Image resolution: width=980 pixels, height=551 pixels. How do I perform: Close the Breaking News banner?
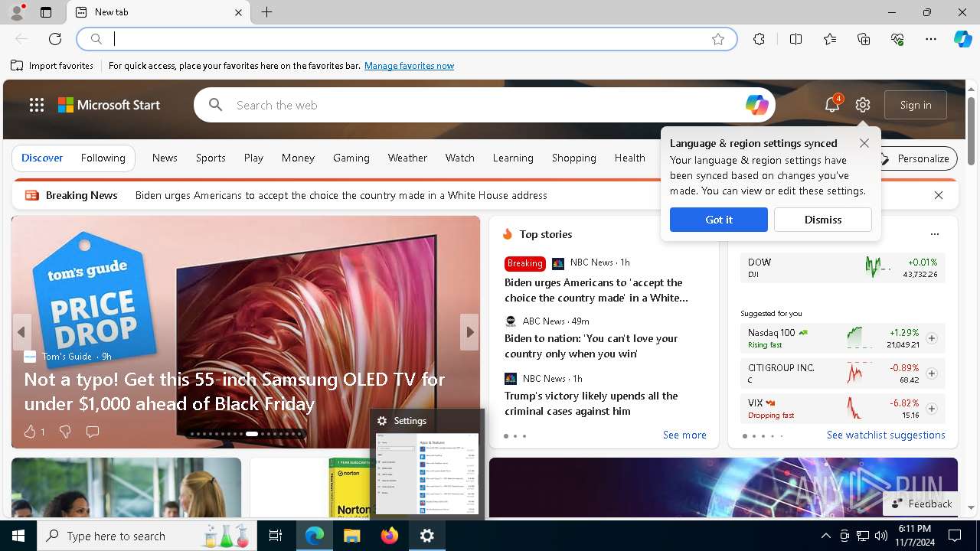click(x=939, y=195)
